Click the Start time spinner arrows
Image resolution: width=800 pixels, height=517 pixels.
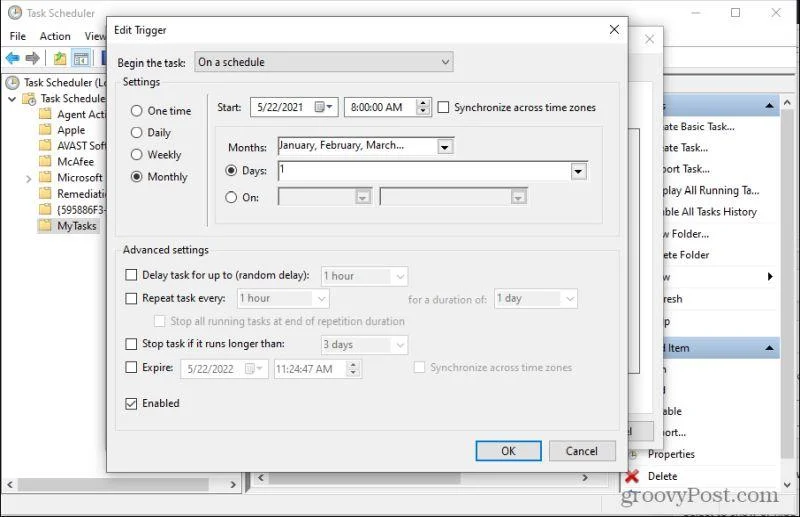pyautogui.click(x=423, y=107)
